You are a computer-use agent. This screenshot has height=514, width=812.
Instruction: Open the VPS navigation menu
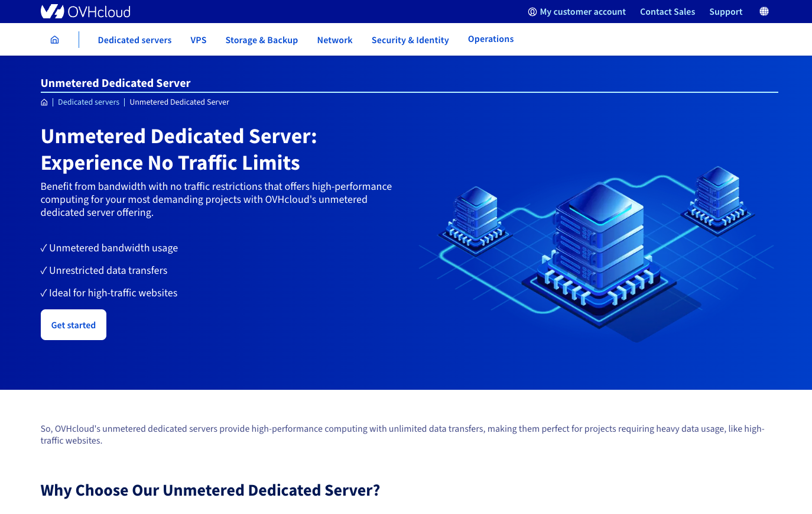pyautogui.click(x=199, y=40)
